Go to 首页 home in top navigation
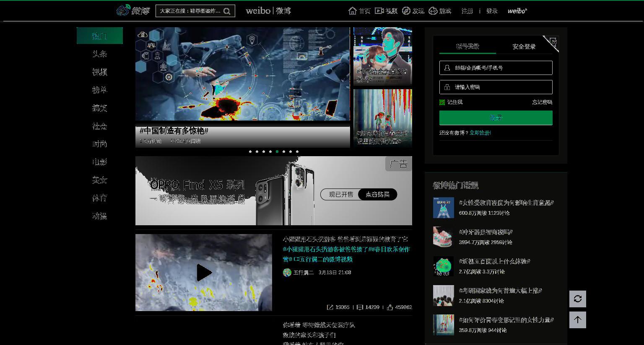The height and width of the screenshot is (345, 644). 359,11
